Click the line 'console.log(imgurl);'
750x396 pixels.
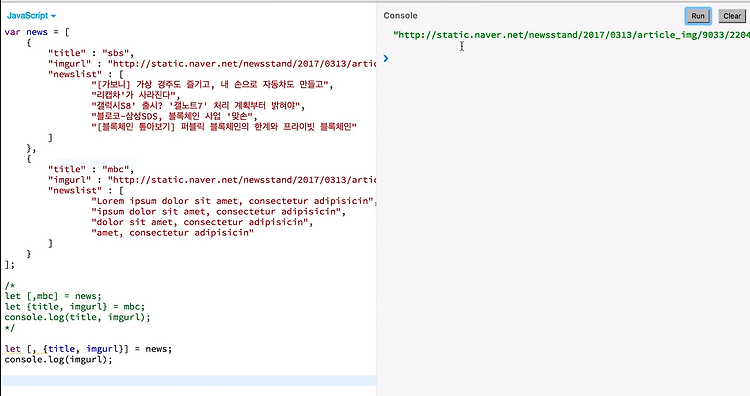click(58, 359)
